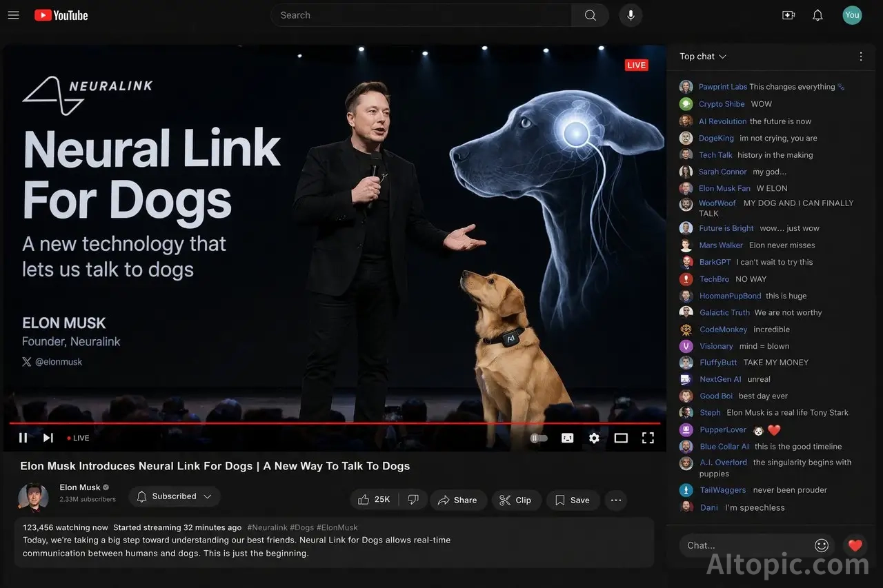Viewport: 883px width, 588px height.
Task: Select chat user Sarah Connor
Action: (x=723, y=172)
